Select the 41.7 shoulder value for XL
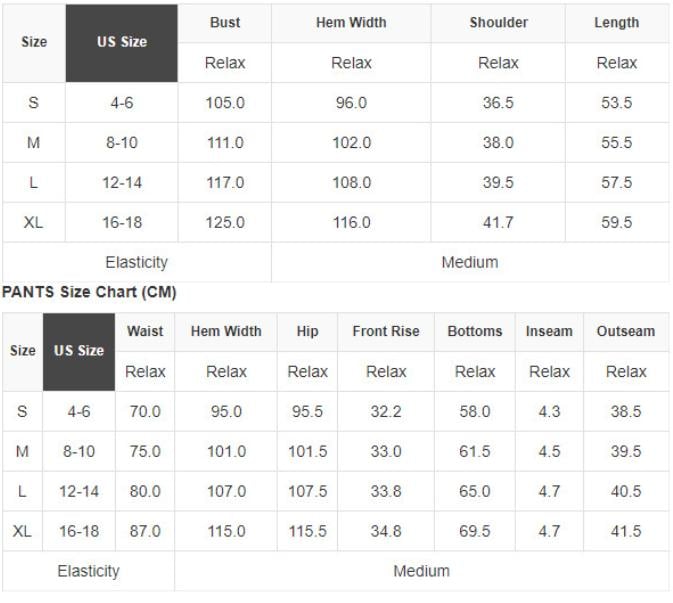The image size is (673, 603). click(498, 222)
